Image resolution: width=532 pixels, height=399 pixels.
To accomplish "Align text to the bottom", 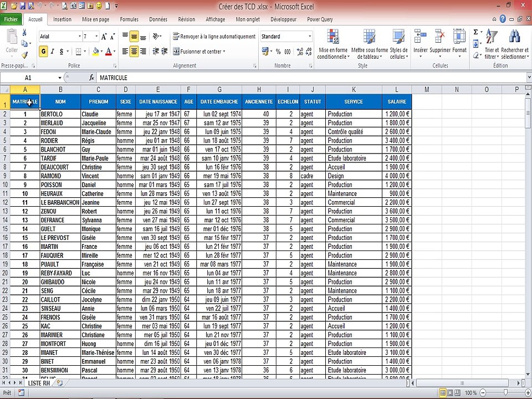I will tap(143, 36).
